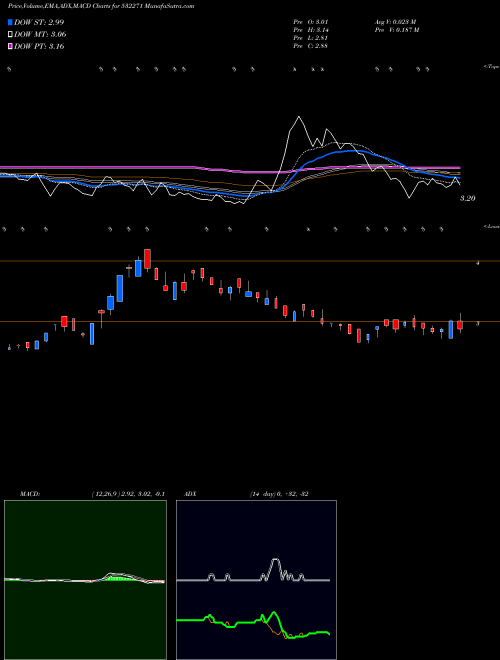
Task: Click the MACD panel title label
Action: 29,494
